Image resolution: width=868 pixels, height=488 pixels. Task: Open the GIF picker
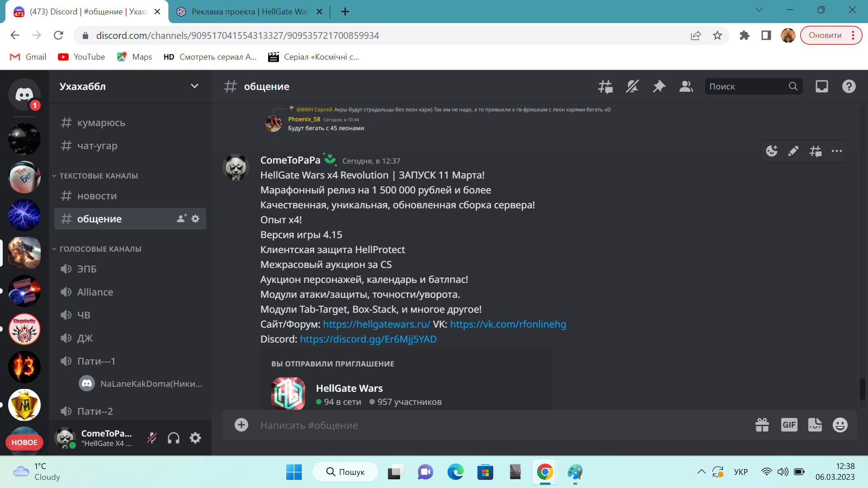[789, 425]
